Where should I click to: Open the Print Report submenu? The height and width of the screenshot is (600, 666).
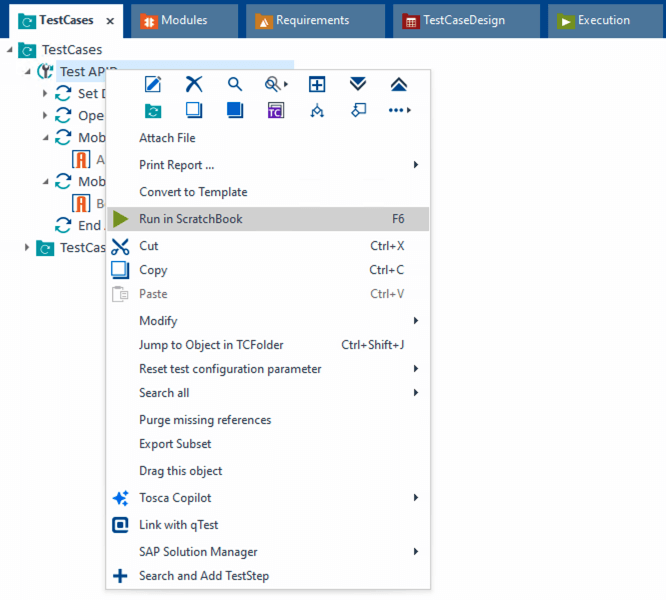coord(268,165)
